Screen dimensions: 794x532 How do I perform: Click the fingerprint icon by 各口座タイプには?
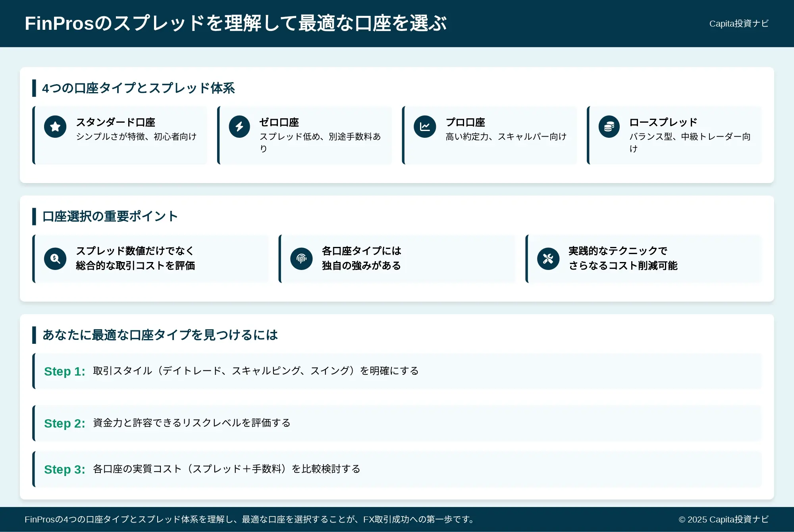tap(301, 259)
